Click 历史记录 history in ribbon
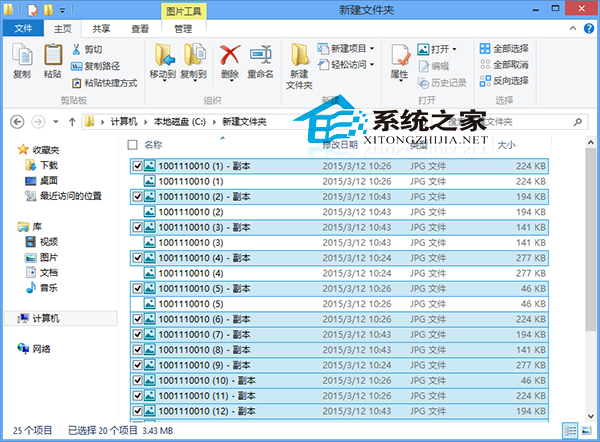 click(x=442, y=83)
